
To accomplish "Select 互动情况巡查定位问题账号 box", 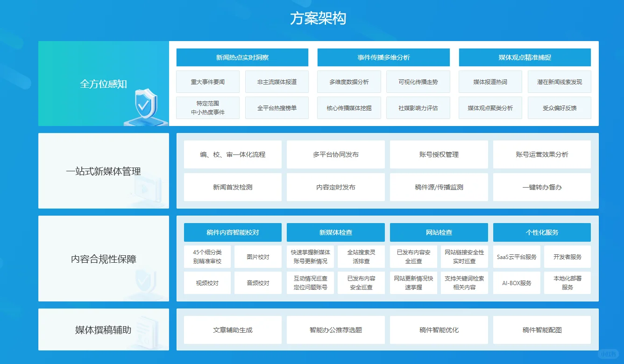I will (x=310, y=283).
